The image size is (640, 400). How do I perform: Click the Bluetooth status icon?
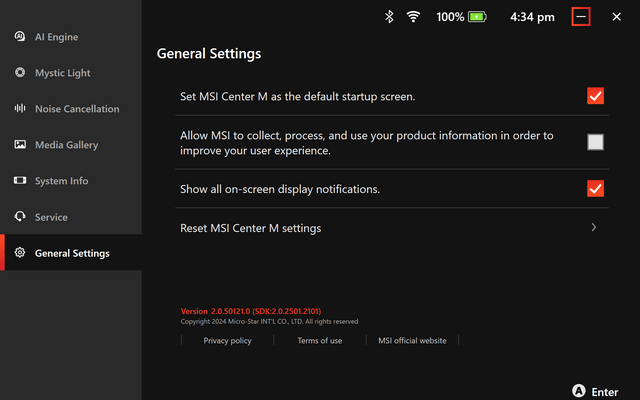[389, 17]
